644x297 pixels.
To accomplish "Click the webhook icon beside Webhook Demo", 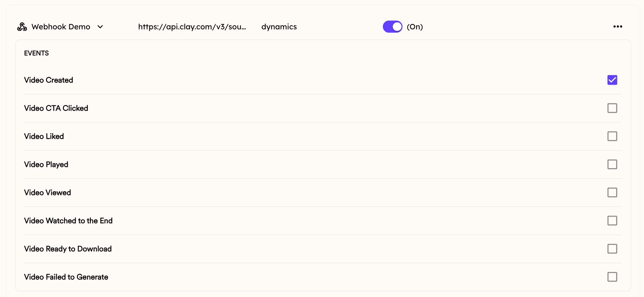I will click(22, 27).
